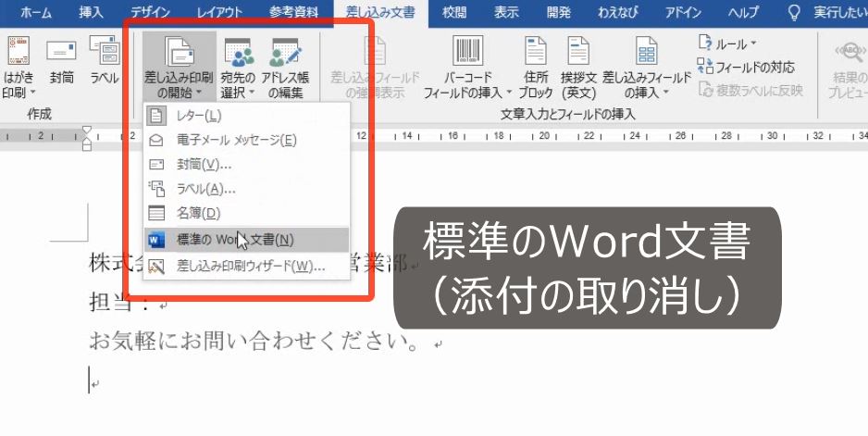Open the はがき印刷 dropdown button
Image resolution: width=868 pixels, height=436 pixels.
[19, 68]
